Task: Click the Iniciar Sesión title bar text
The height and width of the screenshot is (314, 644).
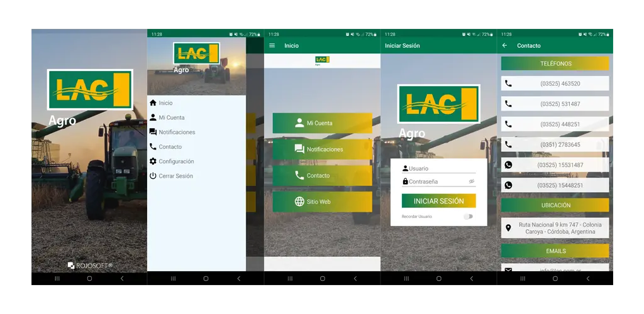Action: point(402,45)
